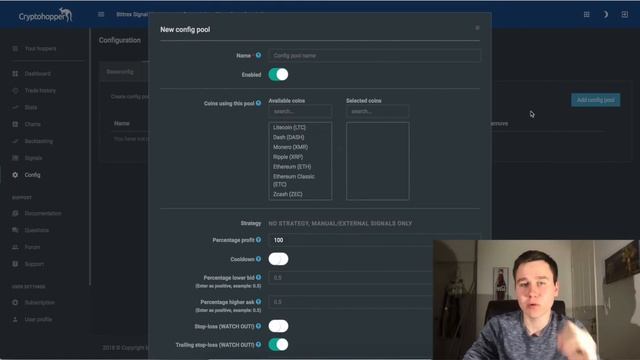Viewport: 640px width, 360px height.
Task: Click the Cooldown info icon
Action: [x=258, y=259]
